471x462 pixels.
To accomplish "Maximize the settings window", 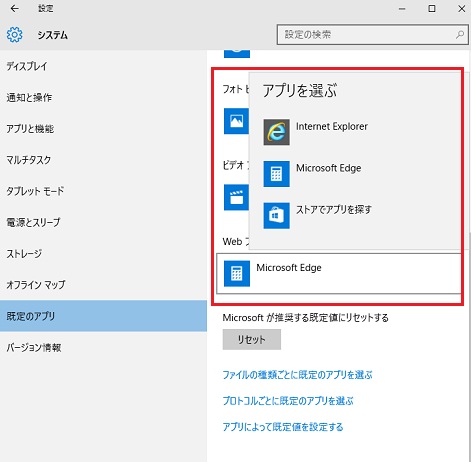I will [432, 8].
